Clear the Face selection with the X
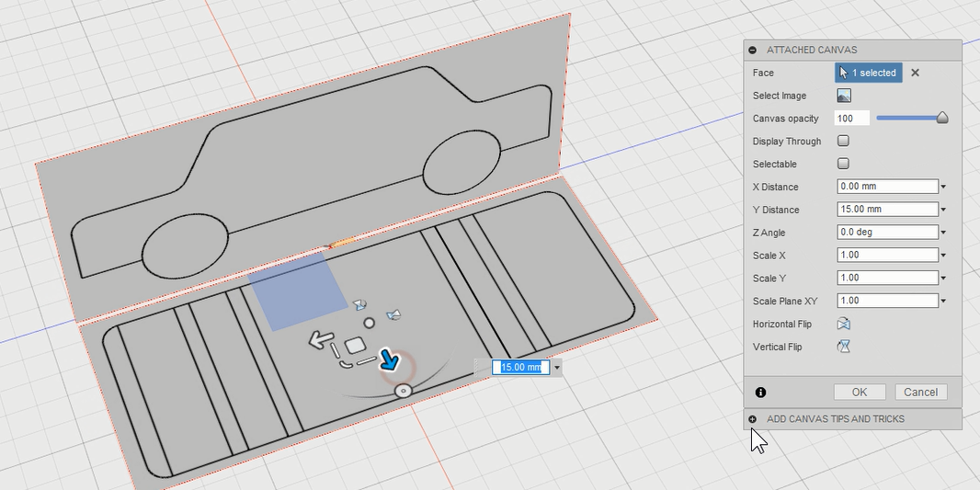 [x=915, y=73]
